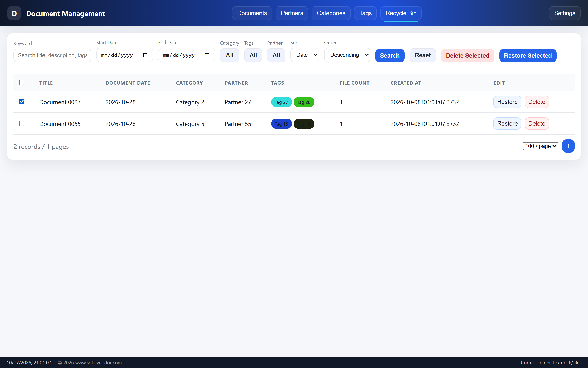
Task: Click the TAGS column header
Action: click(277, 83)
